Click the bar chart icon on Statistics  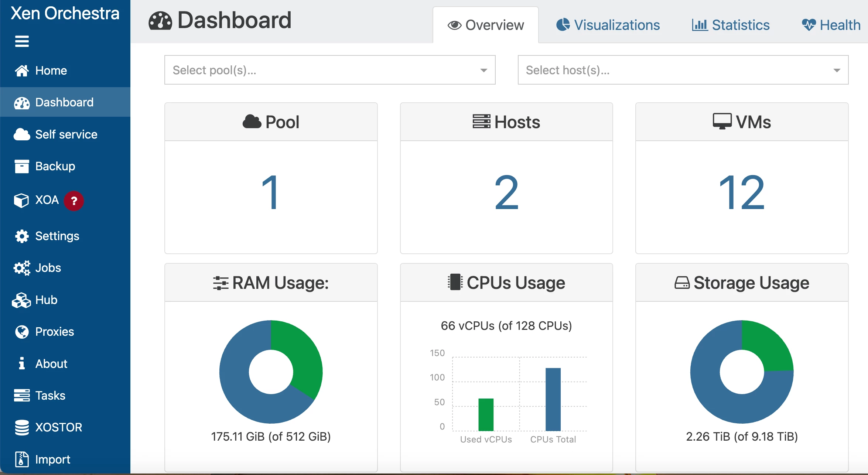pos(700,25)
